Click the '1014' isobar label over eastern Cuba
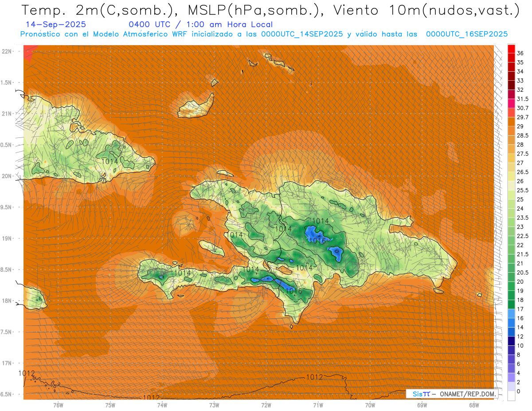The image size is (532, 411). [110, 161]
